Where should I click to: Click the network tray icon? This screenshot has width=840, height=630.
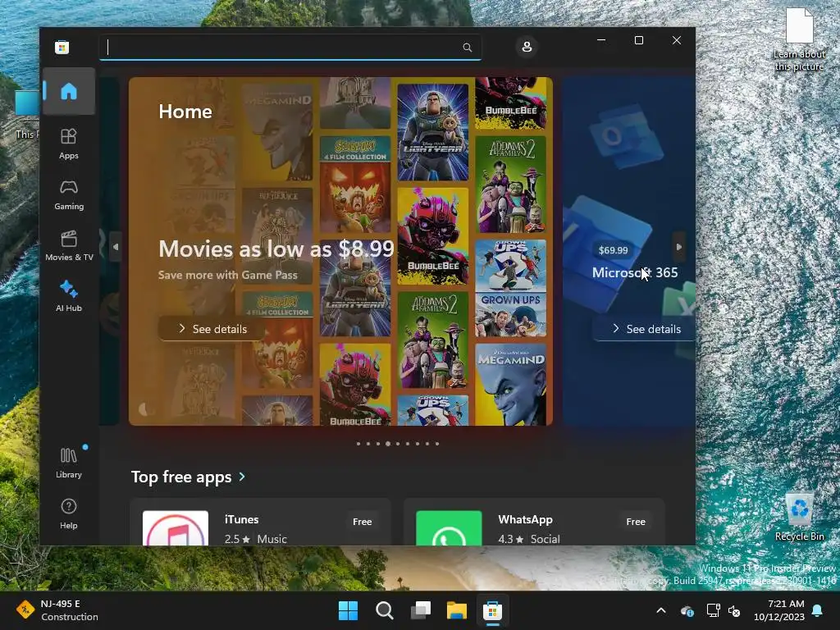713,610
